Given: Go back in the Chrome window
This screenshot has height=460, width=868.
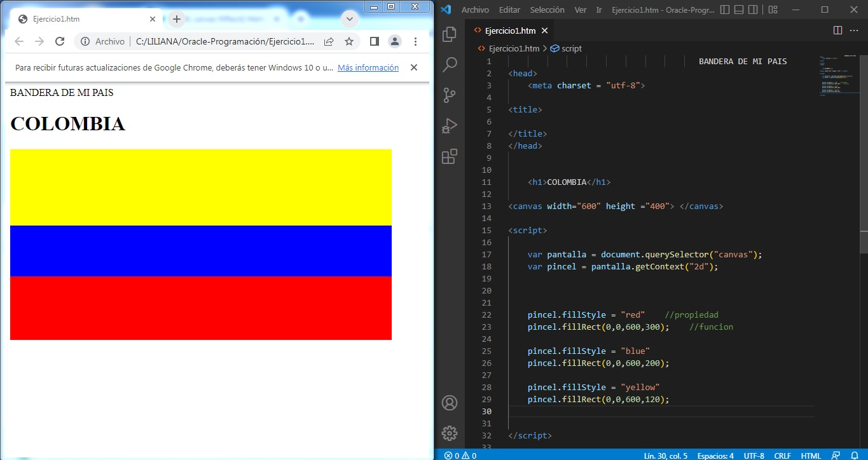Looking at the screenshot, I should 19,41.
